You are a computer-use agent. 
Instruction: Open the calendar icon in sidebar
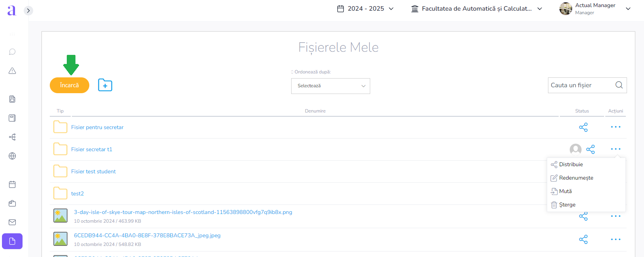click(12, 184)
